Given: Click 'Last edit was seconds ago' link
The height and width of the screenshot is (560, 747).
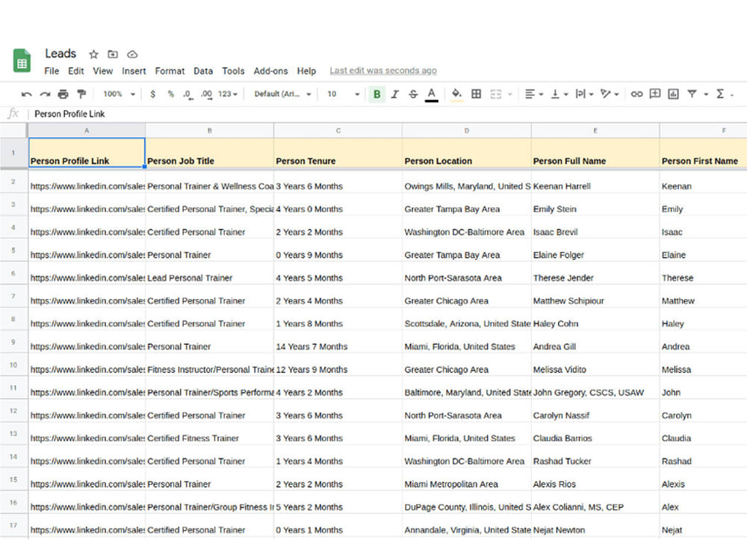Looking at the screenshot, I should (x=383, y=70).
